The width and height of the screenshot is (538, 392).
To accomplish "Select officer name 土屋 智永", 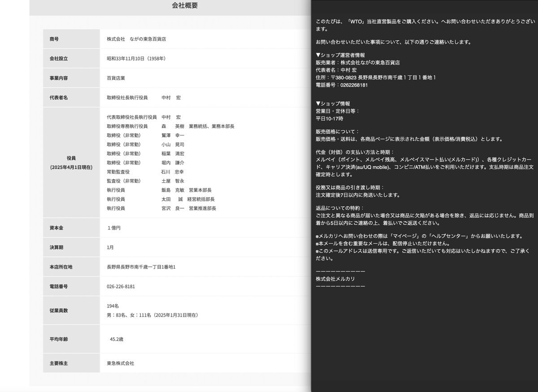I will 173,181.
